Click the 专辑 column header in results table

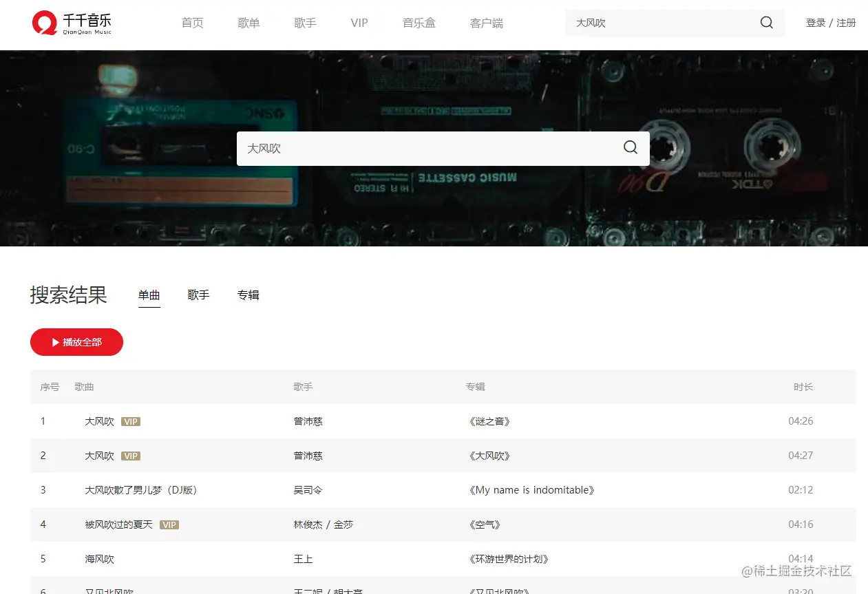[476, 387]
